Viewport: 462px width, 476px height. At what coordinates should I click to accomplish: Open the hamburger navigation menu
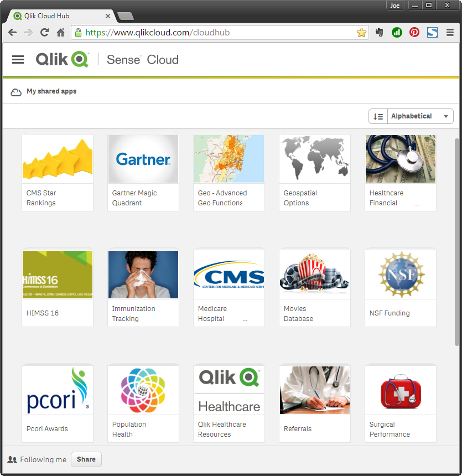(x=18, y=59)
